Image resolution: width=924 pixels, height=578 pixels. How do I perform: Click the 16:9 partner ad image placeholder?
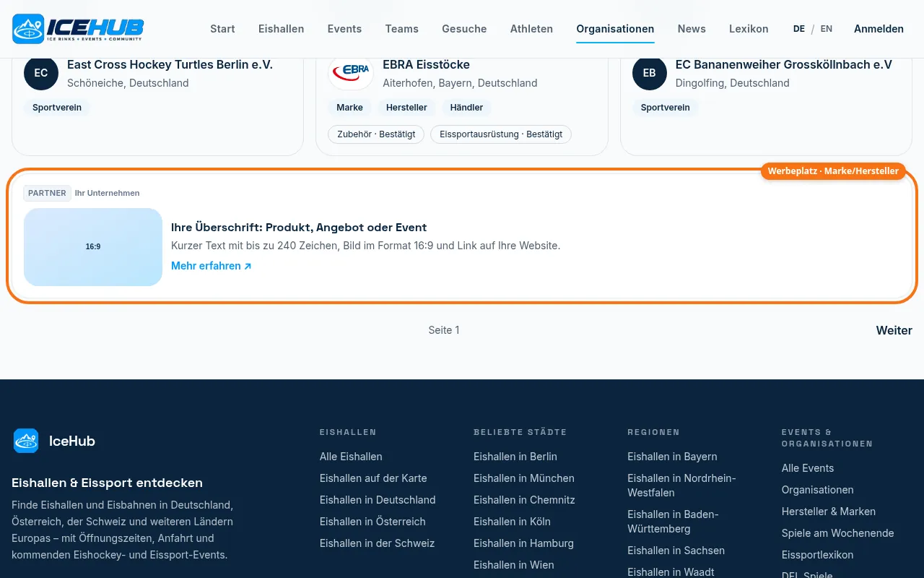click(x=93, y=247)
